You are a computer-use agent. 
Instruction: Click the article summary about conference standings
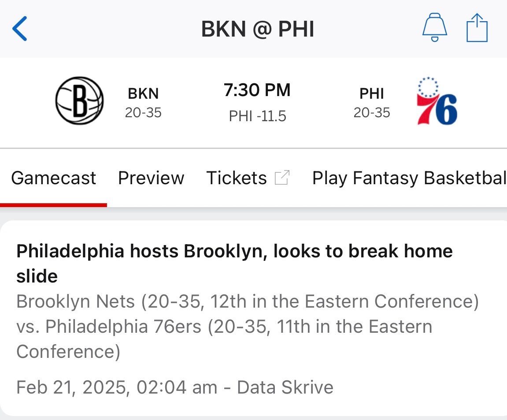(x=247, y=327)
